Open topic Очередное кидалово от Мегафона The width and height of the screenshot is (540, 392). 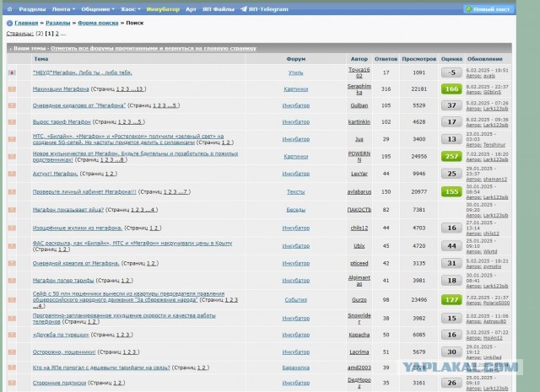(x=78, y=105)
